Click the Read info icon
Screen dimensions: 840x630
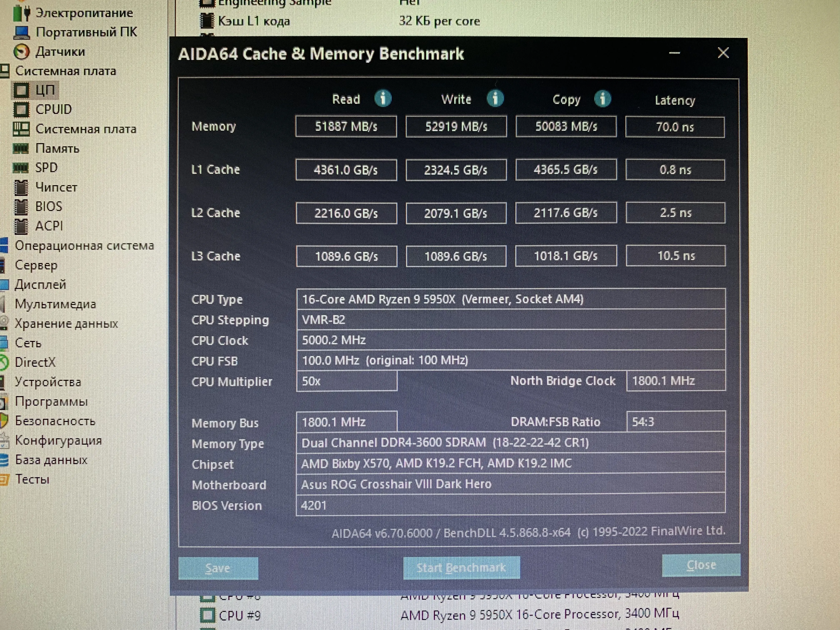coord(382,99)
